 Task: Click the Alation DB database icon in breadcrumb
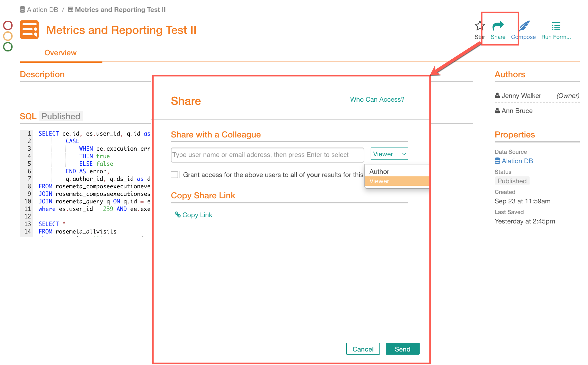pyautogui.click(x=23, y=10)
